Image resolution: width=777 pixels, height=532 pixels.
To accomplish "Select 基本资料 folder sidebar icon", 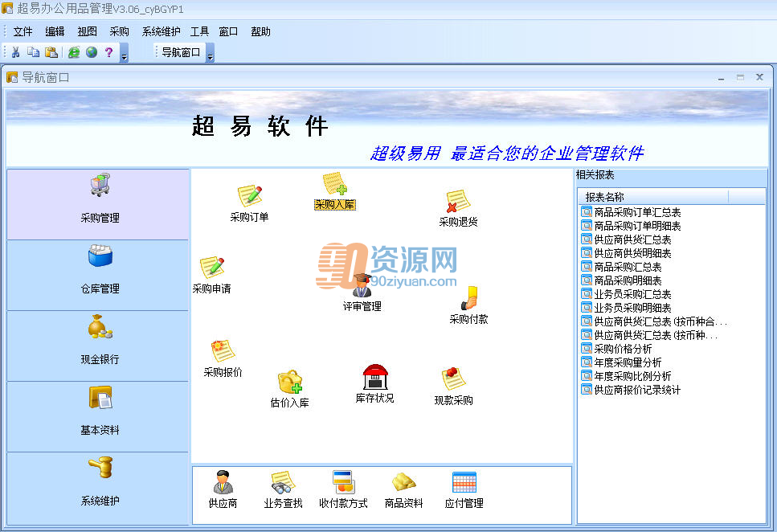I will tap(100, 398).
